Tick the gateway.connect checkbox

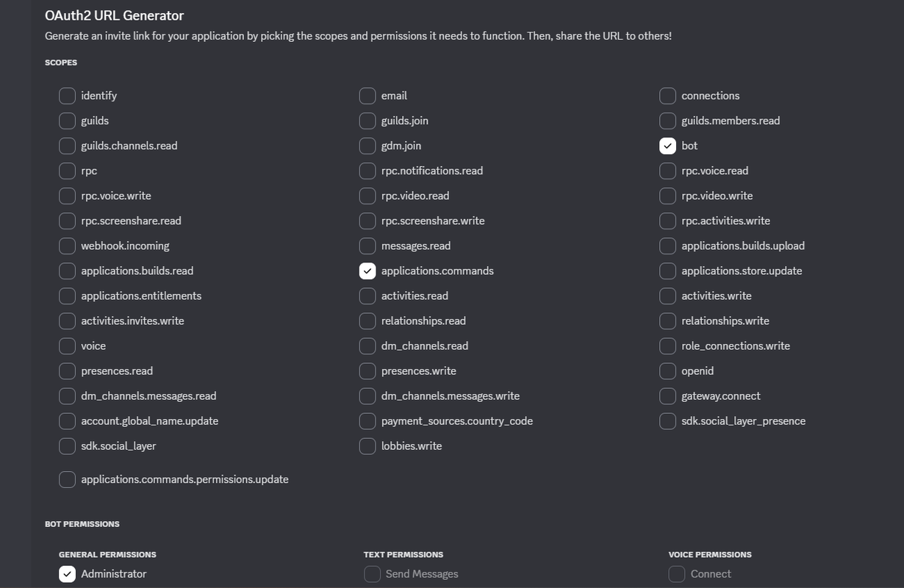point(667,395)
